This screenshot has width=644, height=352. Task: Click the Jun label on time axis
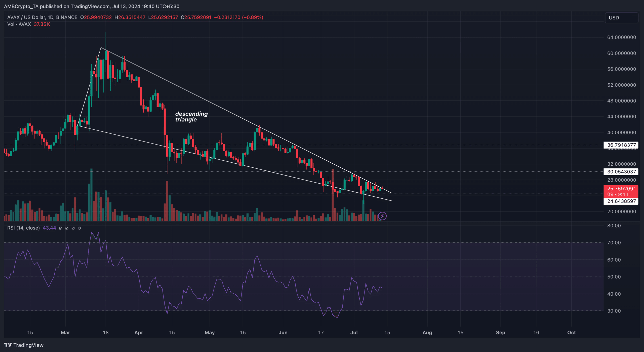[283, 333]
